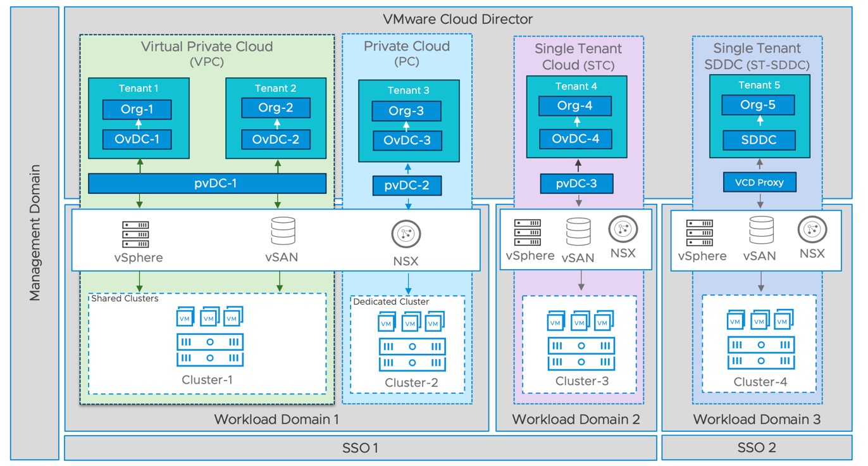Select the Org-2 box under Tenant 2
This screenshot has width=868, height=466.
(276, 108)
